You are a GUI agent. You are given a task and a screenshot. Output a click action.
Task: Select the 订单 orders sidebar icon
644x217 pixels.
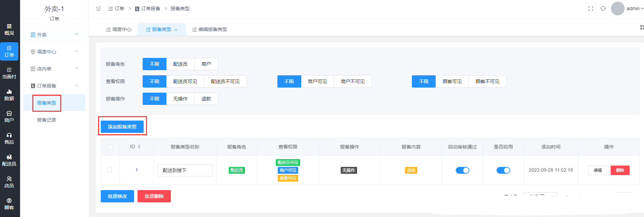9,51
